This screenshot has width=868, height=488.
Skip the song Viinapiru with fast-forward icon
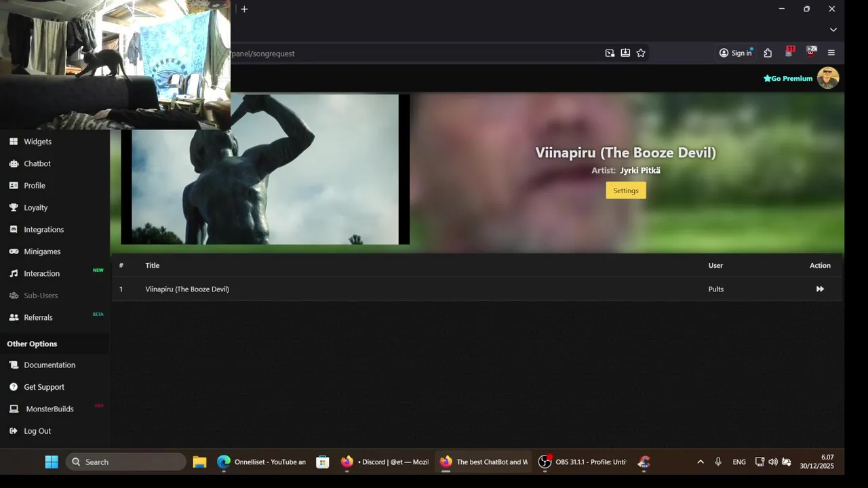[x=820, y=289]
